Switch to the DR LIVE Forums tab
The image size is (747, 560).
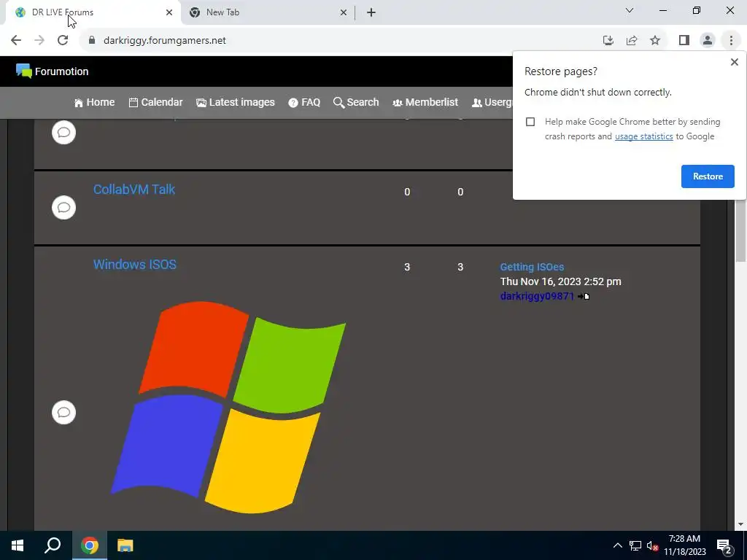[93, 12]
